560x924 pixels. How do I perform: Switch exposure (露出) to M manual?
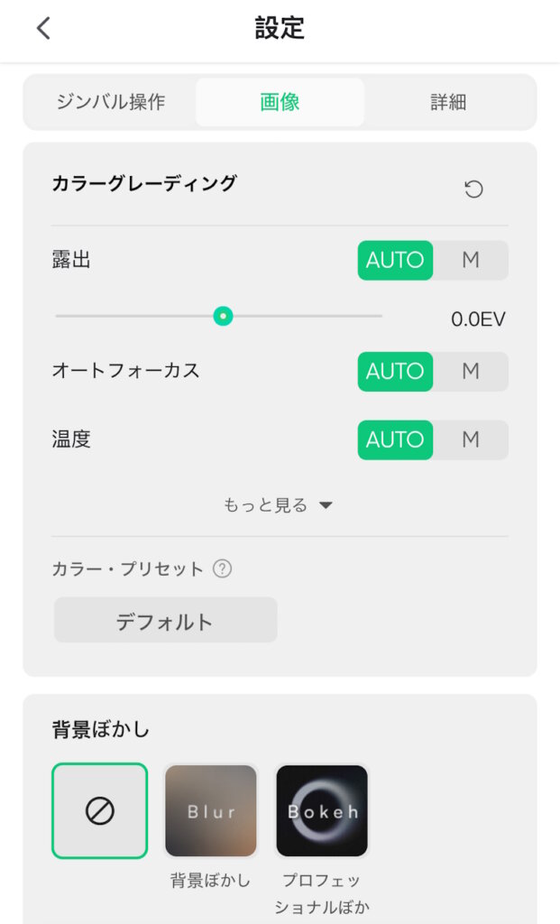coord(470,260)
